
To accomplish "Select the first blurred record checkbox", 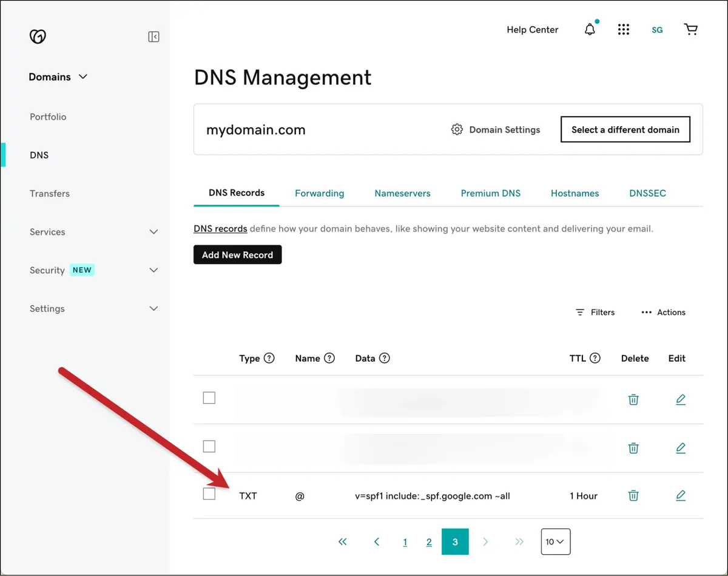I will tap(209, 398).
